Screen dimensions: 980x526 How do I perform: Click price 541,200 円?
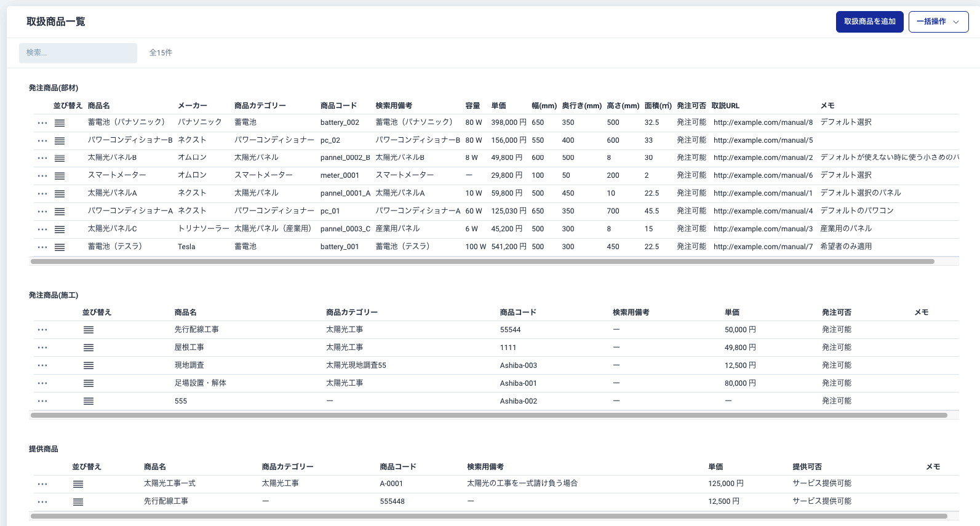509,247
